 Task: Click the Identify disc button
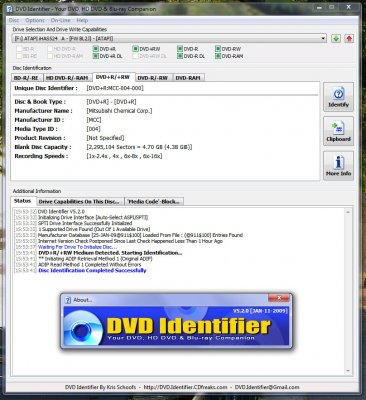point(338,97)
